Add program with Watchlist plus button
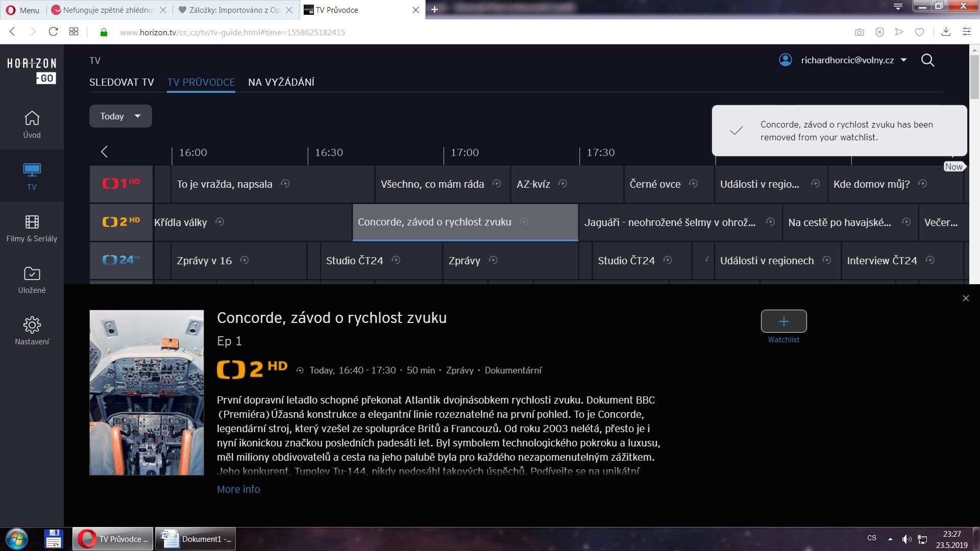Image resolution: width=980 pixels, height=551 pixels. point(783,321)
